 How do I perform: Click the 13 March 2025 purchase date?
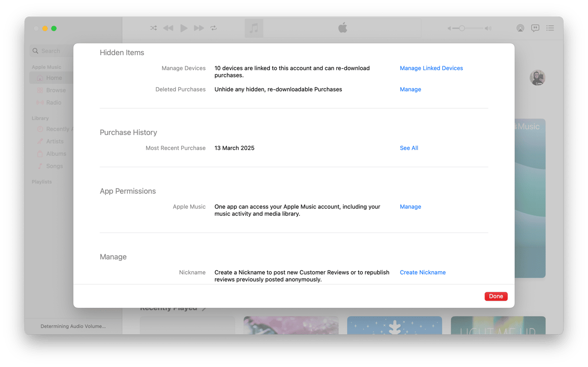pos(235,148)
